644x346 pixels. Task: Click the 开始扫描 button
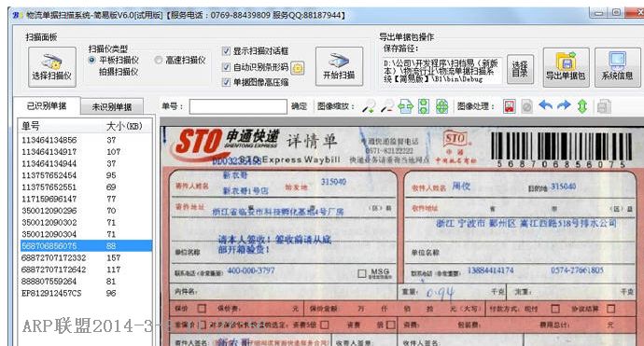tap(339, 66)
